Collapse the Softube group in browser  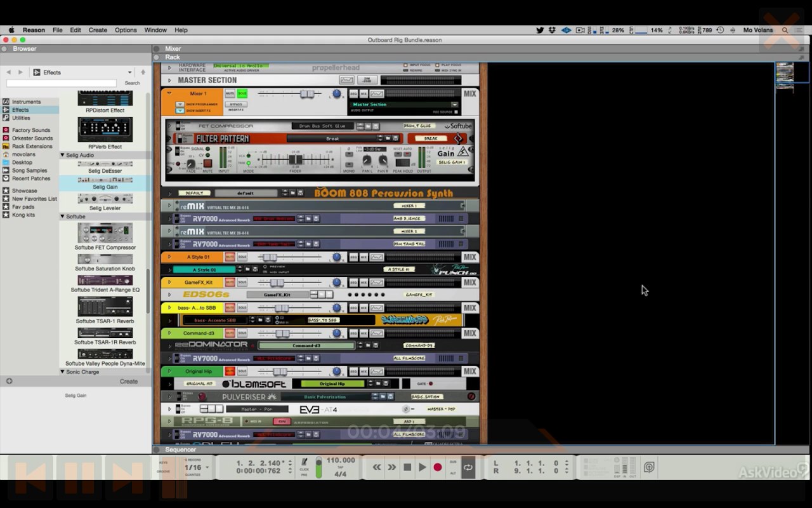point(62,217)
